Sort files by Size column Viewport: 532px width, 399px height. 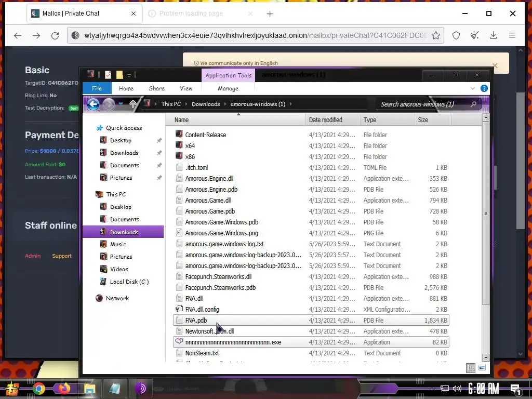coord(433,120)
